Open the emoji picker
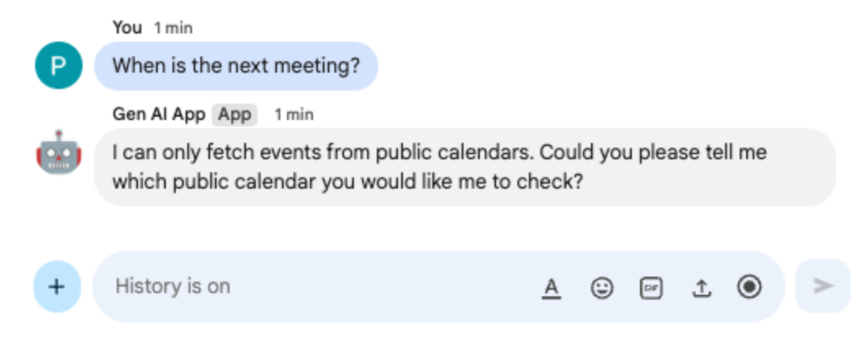The height and width of the screenshot is (338, 868). tap(602, 287)
